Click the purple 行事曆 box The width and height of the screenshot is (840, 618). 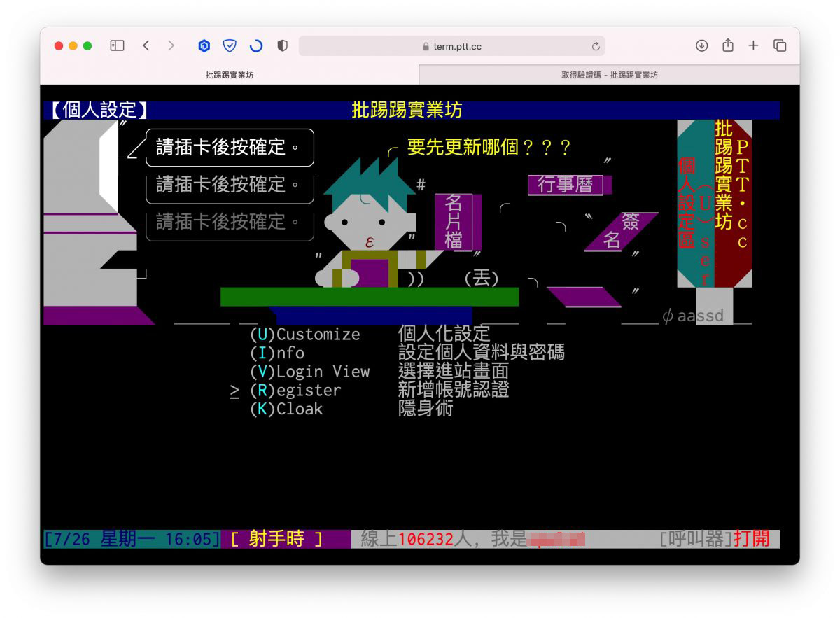(569, 185)
